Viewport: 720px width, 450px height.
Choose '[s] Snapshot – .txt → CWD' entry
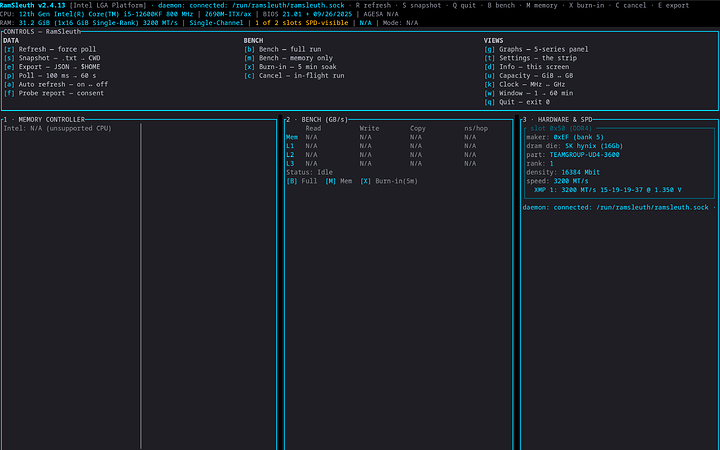52,58
